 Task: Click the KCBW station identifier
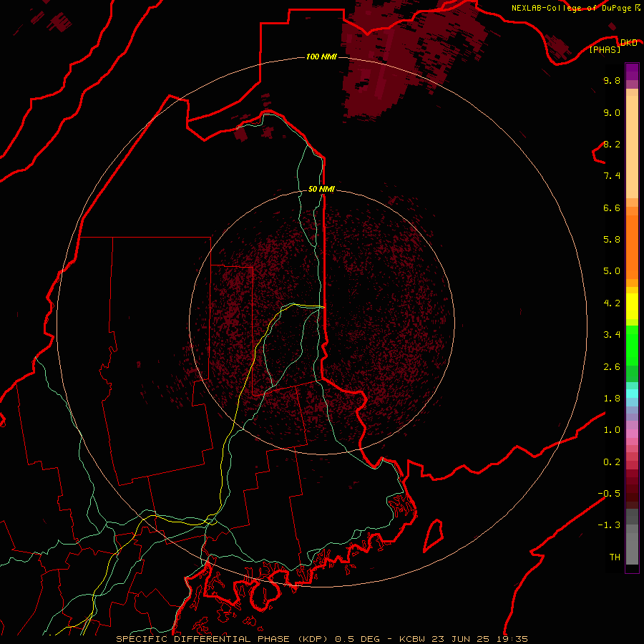(412, 639)
